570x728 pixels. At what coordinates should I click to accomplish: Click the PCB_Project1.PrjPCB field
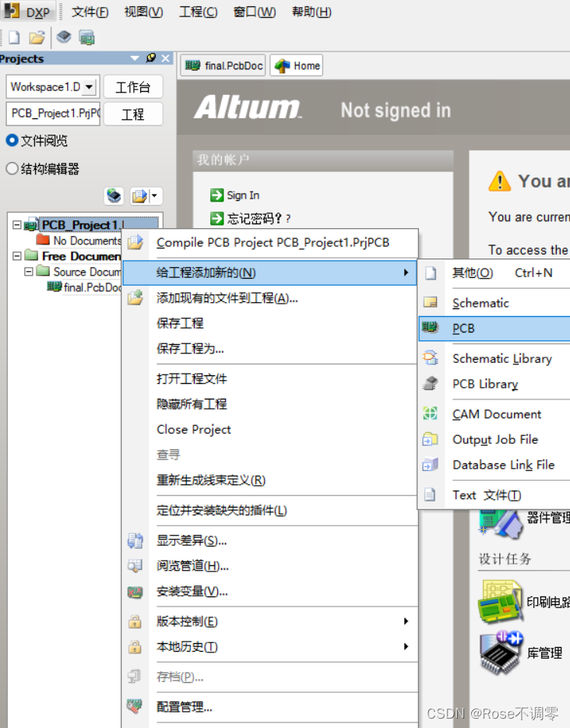coord(53,114)
